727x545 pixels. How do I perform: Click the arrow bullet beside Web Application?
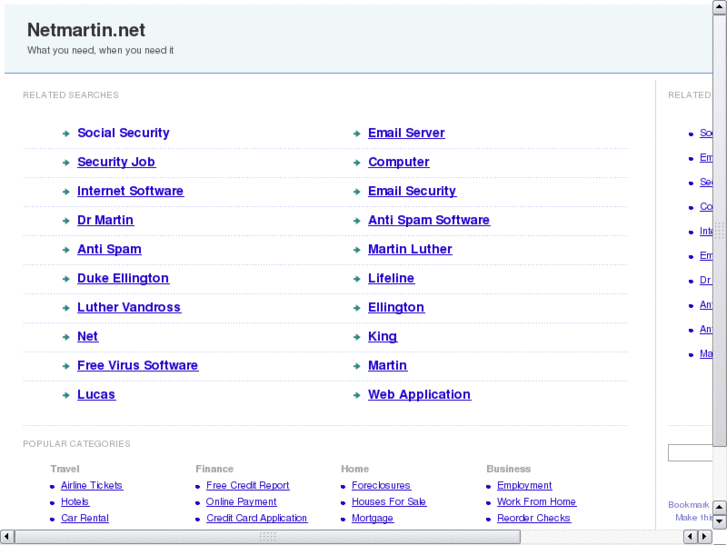tap(357, 396)
